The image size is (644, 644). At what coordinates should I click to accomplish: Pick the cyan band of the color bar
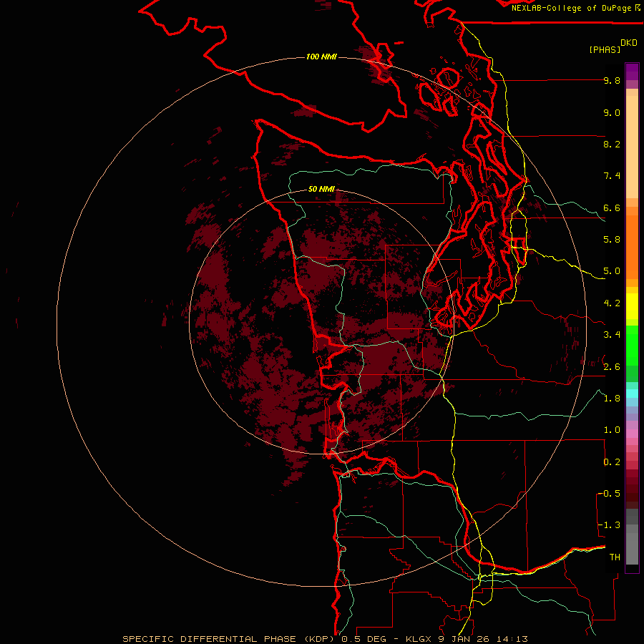click(x=632, y=394)
